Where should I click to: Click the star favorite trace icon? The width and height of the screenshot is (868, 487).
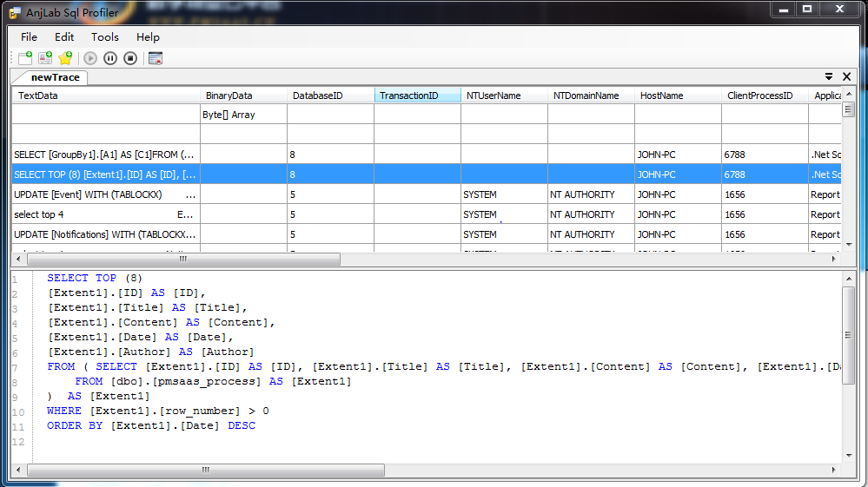coord(65,58)
